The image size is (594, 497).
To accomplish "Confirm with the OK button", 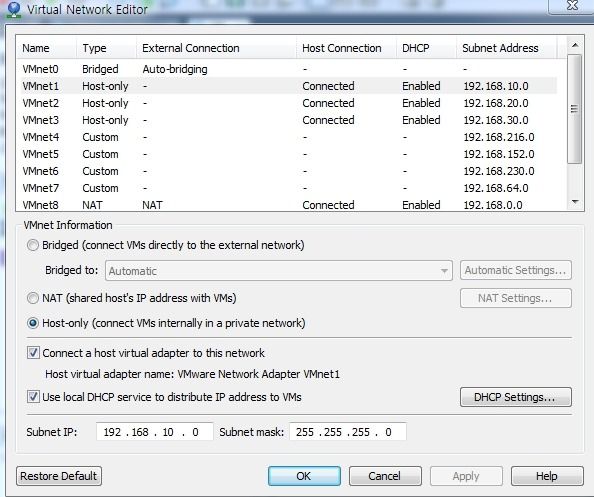I will (304, 476).
